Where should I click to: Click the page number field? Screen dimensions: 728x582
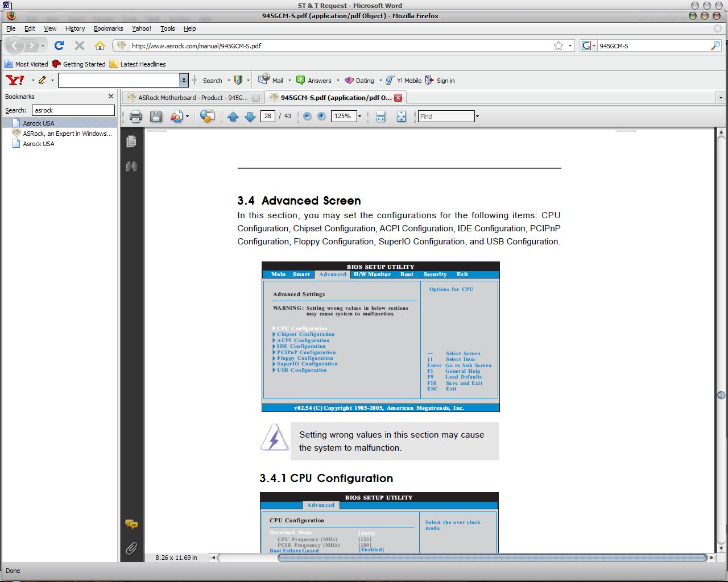[x=267, y=116]
